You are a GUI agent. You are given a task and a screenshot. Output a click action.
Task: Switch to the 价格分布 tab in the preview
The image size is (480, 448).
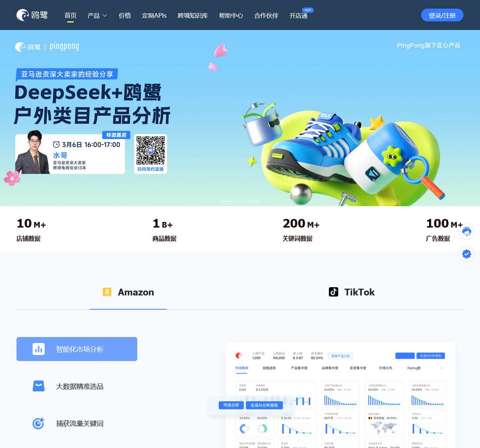coord(386,368)
